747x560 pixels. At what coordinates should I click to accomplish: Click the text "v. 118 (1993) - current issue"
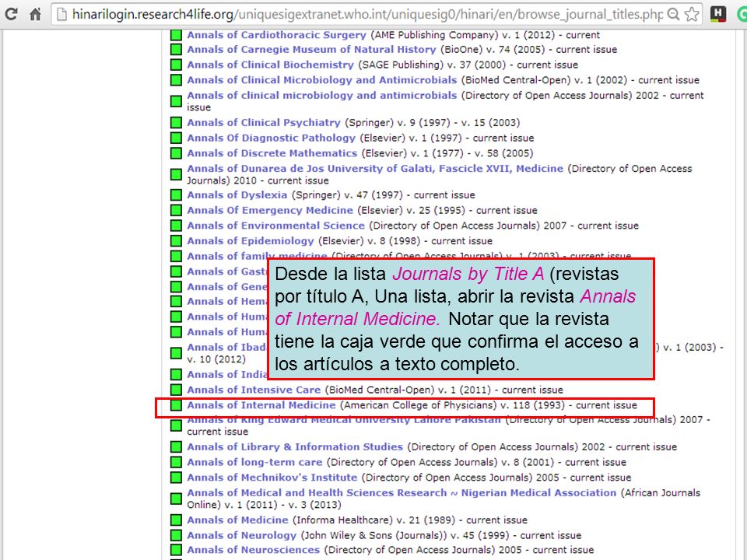tap(568, 405)
